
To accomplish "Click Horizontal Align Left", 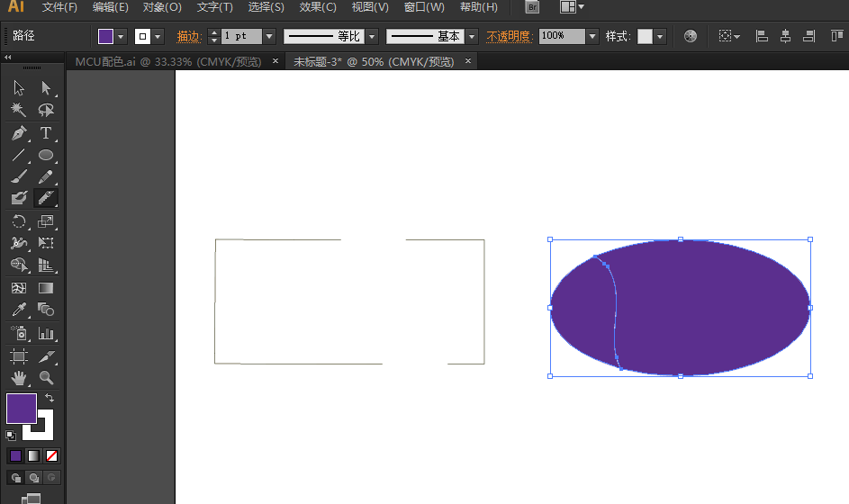I will (762, 36).
